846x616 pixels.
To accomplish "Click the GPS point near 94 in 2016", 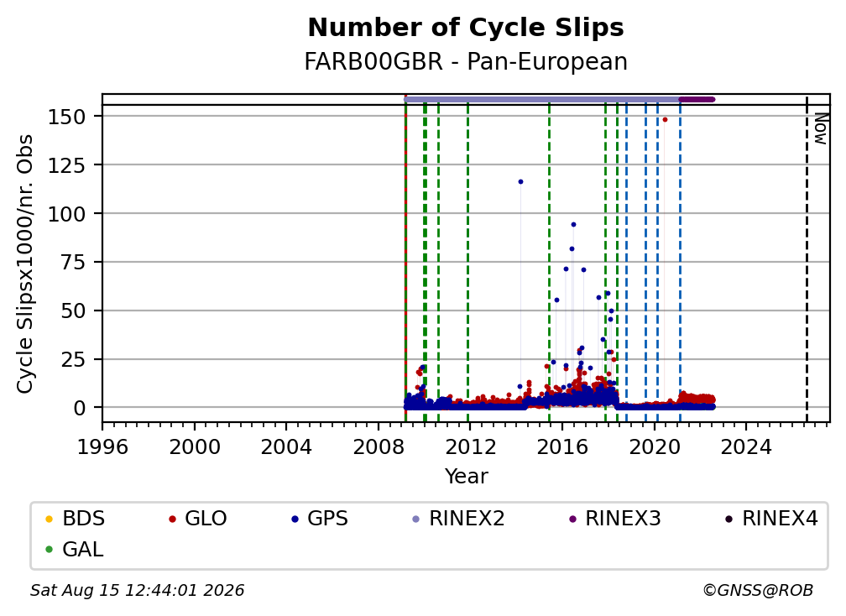I will pos(573,224).
